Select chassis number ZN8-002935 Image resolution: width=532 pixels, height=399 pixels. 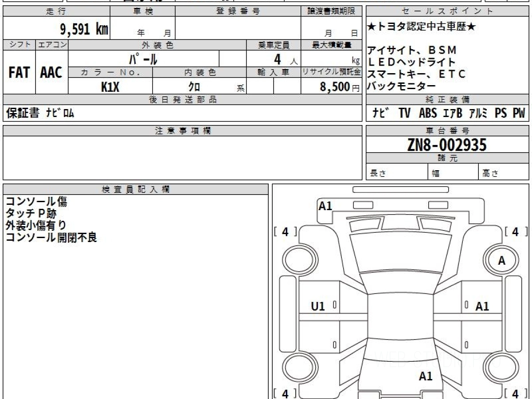(x=447, y=145)
